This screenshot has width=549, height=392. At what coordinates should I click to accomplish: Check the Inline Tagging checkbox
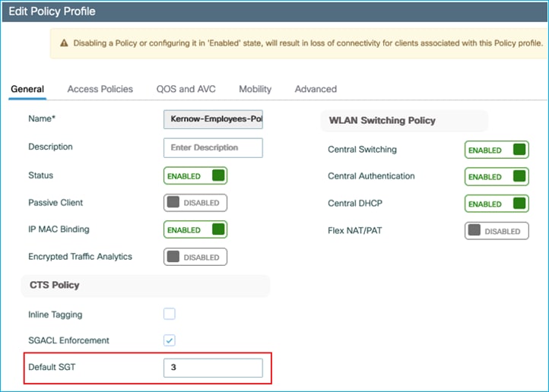[170, 314]
